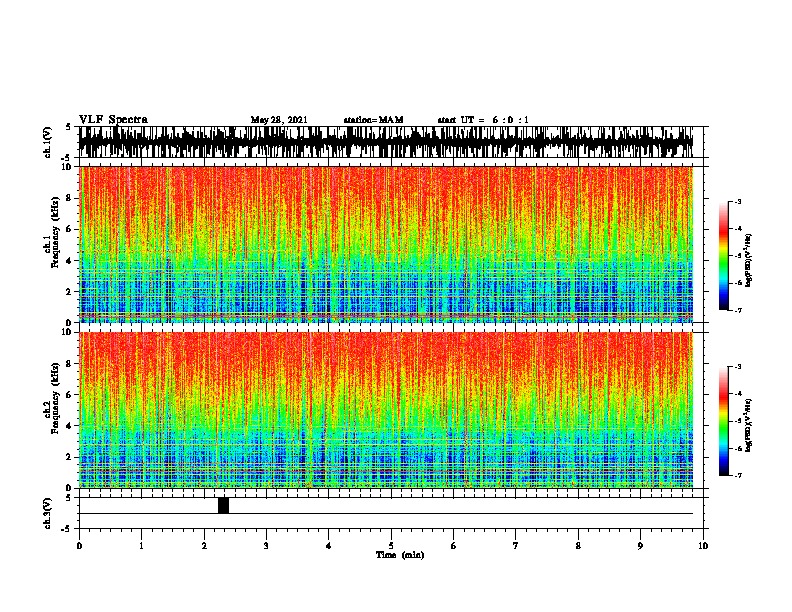Screen dimensions: 792x612
Task: Click the "VLF Spectra" plot title
Action: 113,119
